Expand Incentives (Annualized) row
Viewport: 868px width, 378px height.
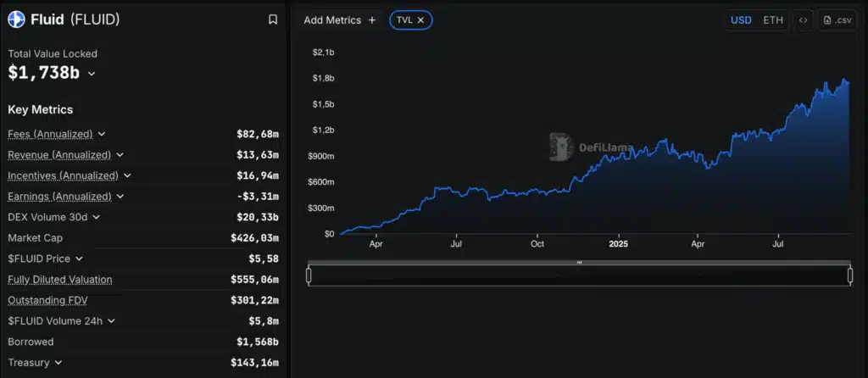(x=127, y=175)
